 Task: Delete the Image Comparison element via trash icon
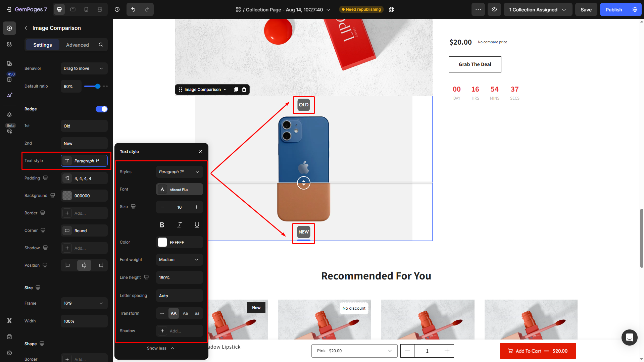point(244,90)
